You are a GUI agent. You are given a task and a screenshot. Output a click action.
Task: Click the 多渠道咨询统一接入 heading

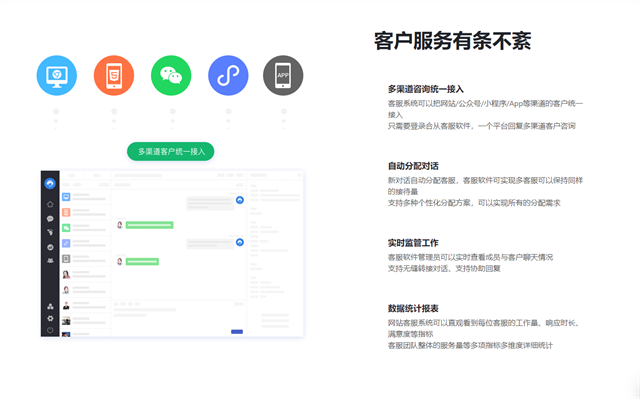click(426, 89)
